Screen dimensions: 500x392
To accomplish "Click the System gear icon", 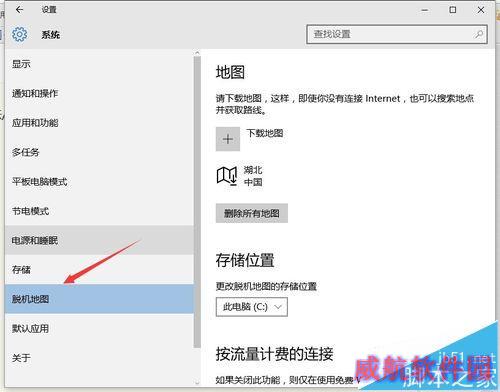I will (19, 34).
